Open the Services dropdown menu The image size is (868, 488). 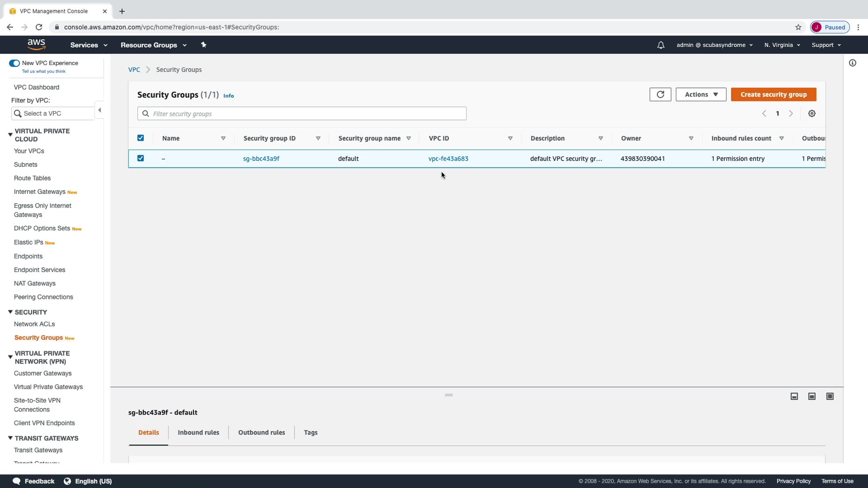89,45
